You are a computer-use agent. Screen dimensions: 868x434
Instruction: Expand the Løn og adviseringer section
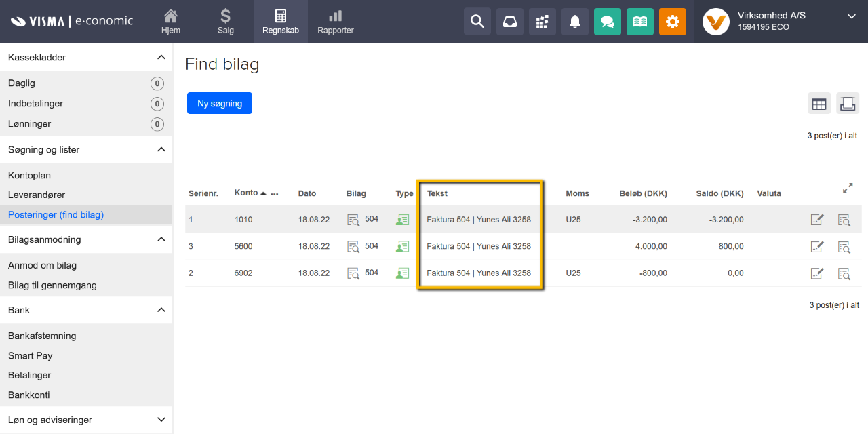(x=161, y=420)
